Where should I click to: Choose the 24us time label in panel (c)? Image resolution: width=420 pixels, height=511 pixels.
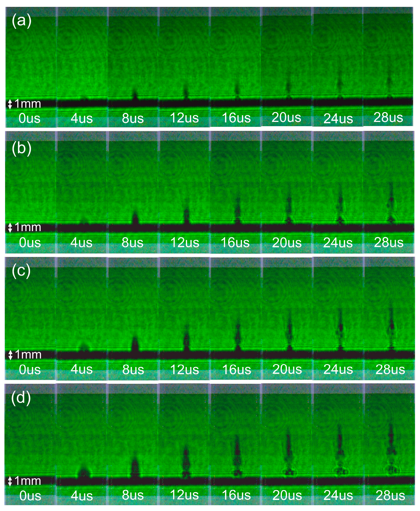(338, 369)
